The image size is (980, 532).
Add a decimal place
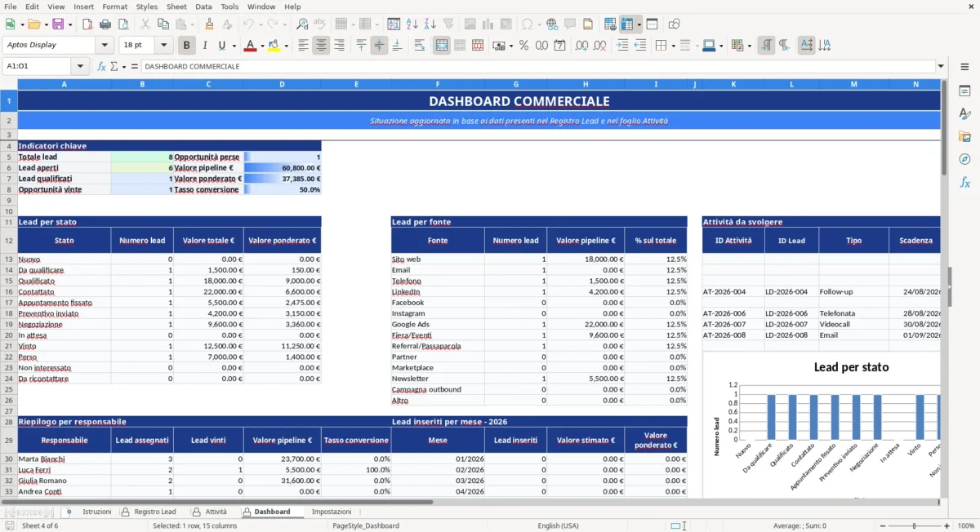coord(581,46)
